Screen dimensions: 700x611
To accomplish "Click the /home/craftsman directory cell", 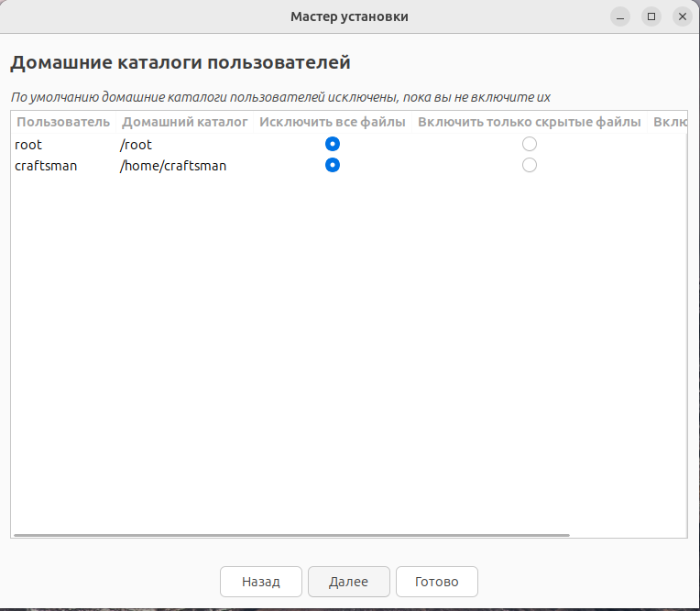I will pos(173,166).
